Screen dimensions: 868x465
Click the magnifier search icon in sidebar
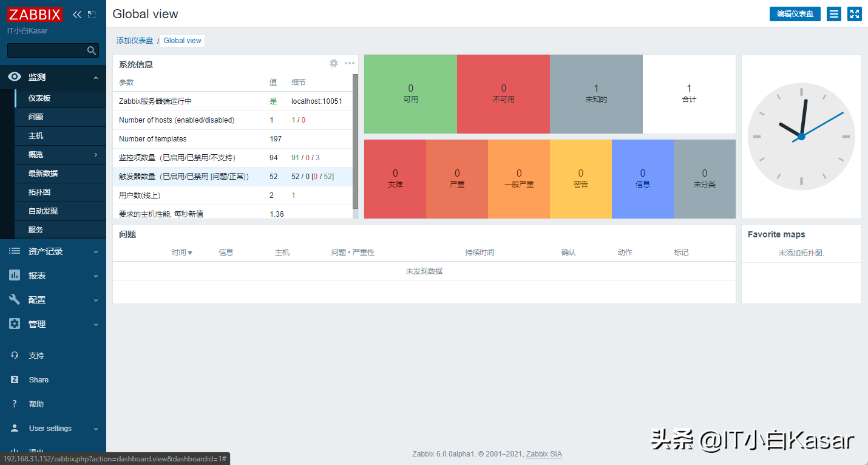pyautogui.click(x=92, y=50)
